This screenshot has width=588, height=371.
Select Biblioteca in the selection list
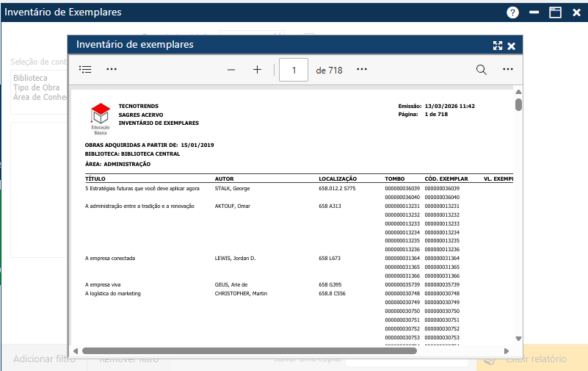(30, 78)
